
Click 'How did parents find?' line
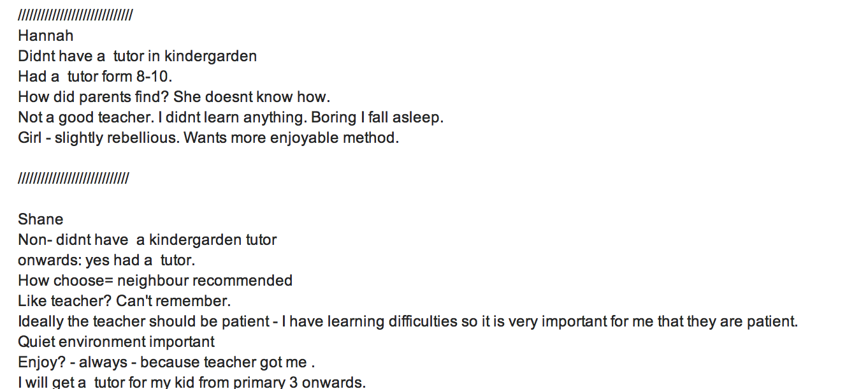pos(174,97)
